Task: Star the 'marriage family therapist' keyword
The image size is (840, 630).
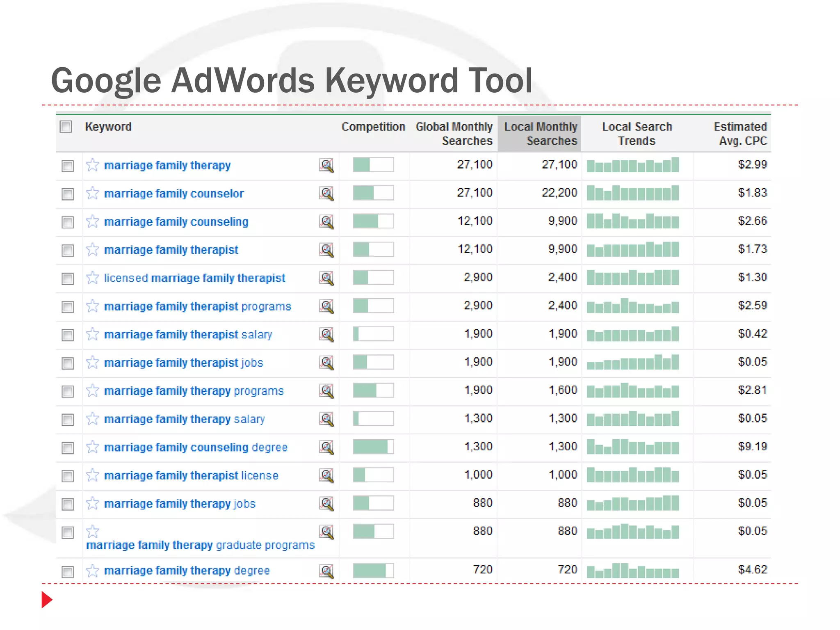Action: (93, 249)
